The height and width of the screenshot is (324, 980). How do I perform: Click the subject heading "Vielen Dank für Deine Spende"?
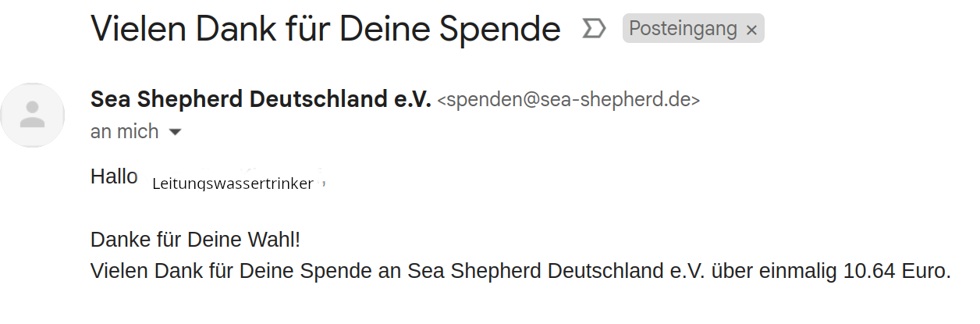(x=325, y=29)
